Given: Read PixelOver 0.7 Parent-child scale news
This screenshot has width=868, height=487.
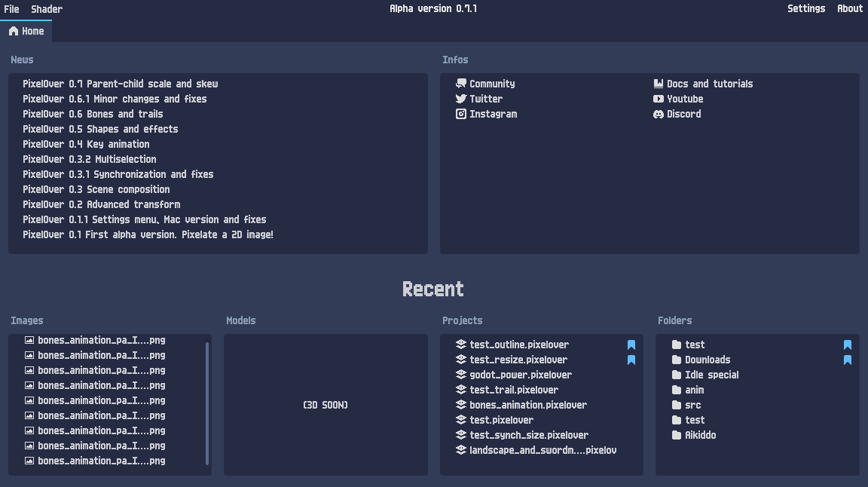Looking at the screenshot, I should pyautogui.click(x=120, y=84).
